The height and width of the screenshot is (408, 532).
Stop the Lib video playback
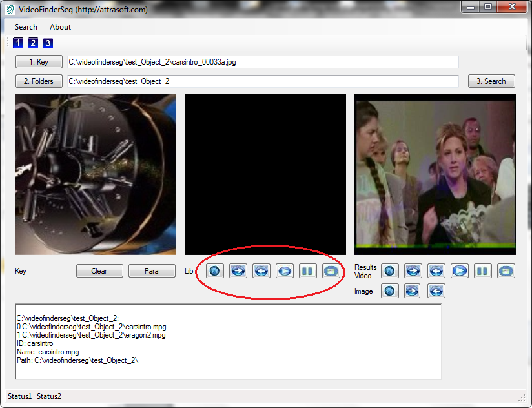(x=331, y=271)
